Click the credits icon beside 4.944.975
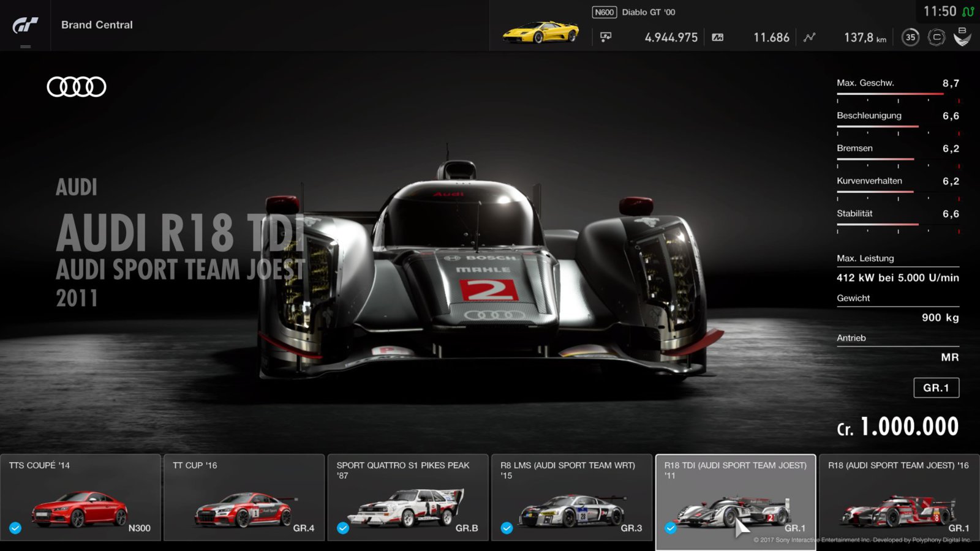 coord(606,37)
